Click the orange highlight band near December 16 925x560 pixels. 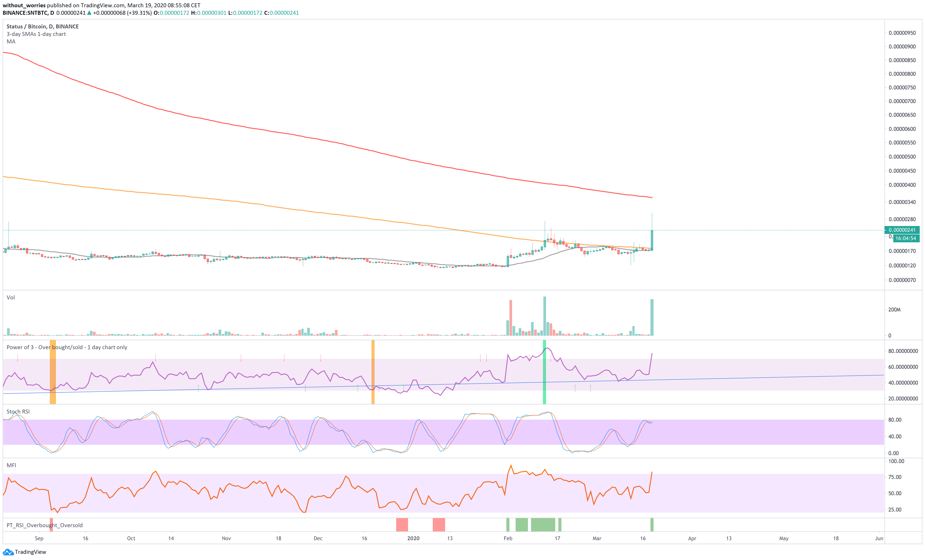(x=373, y=372)
